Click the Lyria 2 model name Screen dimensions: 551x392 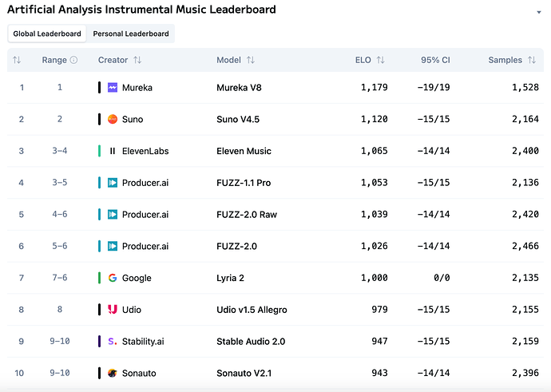pyautogui.click(x=232, y=278)
